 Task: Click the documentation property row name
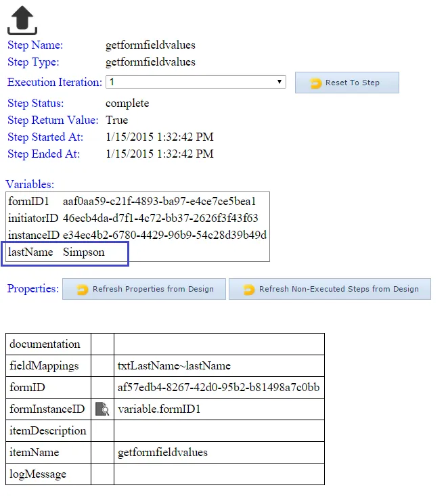[x=45, y=344]
